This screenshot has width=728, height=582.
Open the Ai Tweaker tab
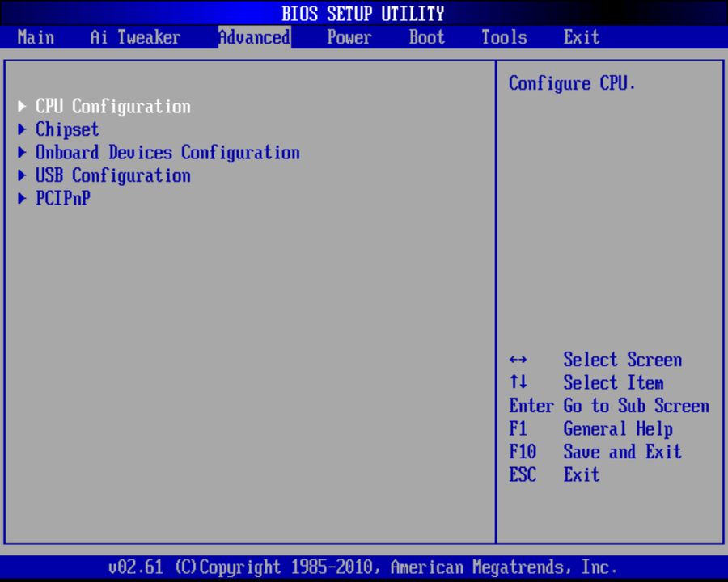coord(134,37)
